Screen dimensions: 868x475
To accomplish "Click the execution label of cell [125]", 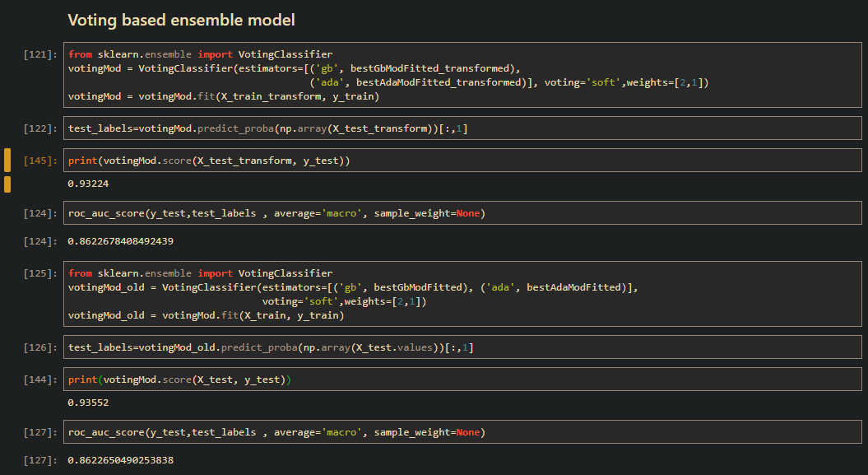I will click(36, 272).
